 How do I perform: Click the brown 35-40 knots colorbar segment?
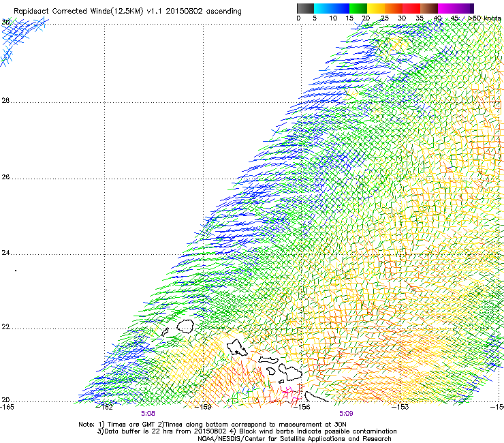click(x=429, y=8)
